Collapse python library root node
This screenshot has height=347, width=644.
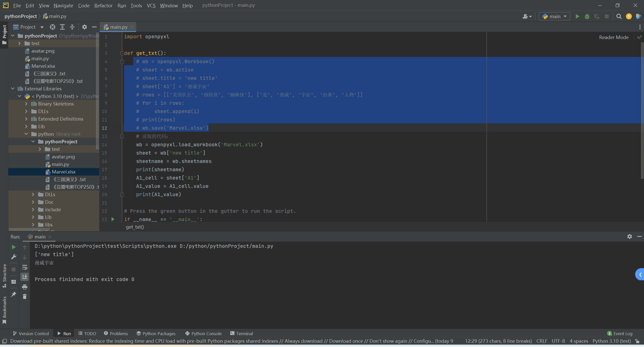[26, 134]
